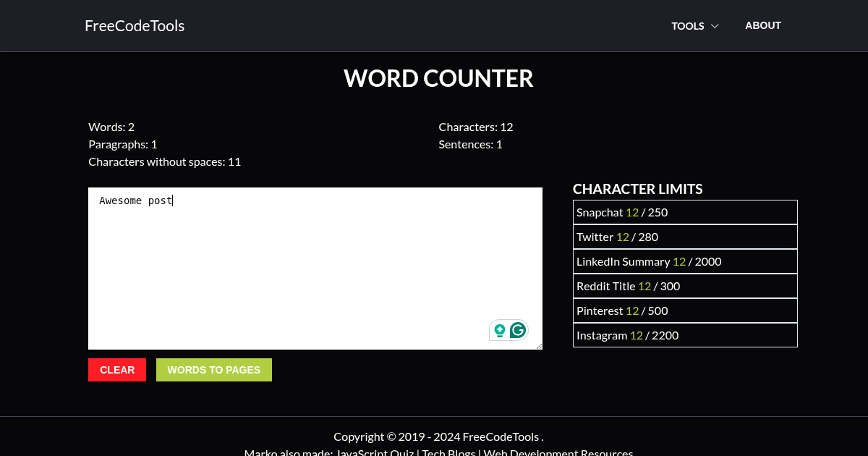Open the Web Development Resources link
868x456 pixels.
pyautogui.click(x=559, y=452)
